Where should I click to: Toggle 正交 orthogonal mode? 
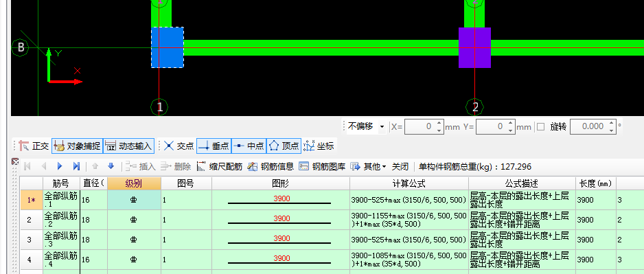point(34,146)
